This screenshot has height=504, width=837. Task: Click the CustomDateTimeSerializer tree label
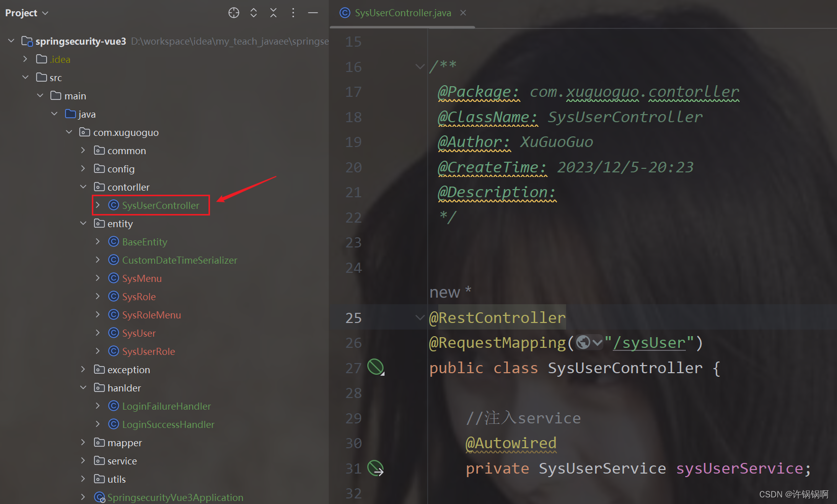[x=180, y=260]
